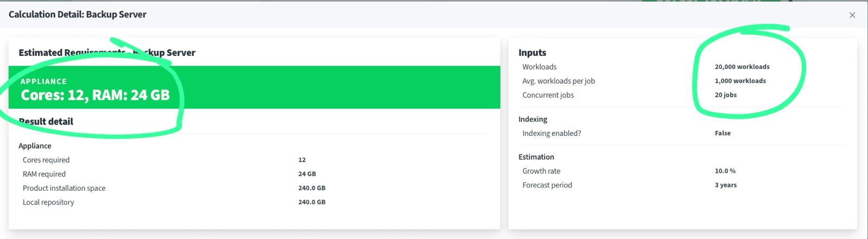
Task: Click the 'Inputs' section heading
Action: click(x=532, y=53)
